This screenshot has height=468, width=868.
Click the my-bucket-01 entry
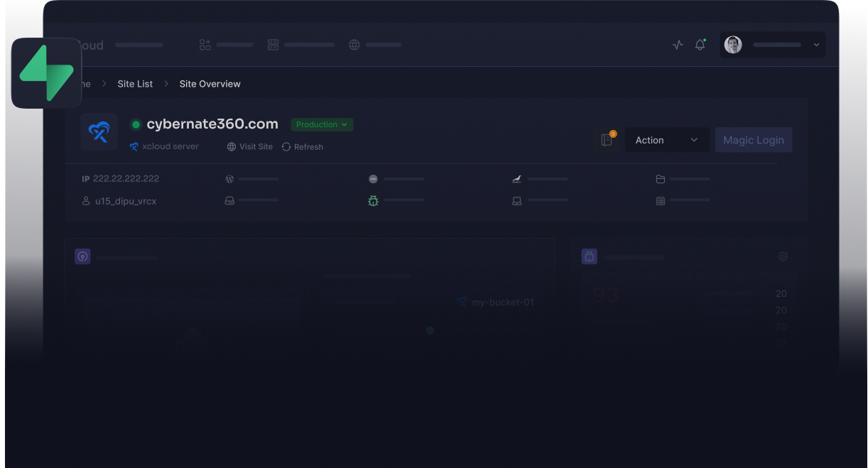tap(495, 302)
